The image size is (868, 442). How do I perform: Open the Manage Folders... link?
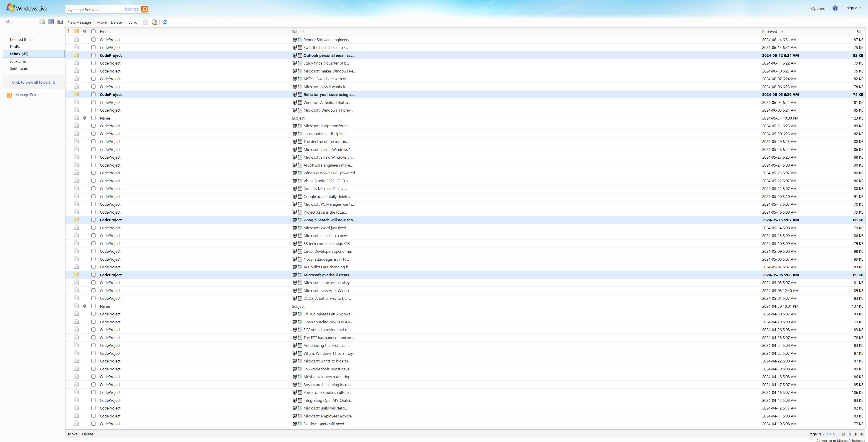point(30,95)
